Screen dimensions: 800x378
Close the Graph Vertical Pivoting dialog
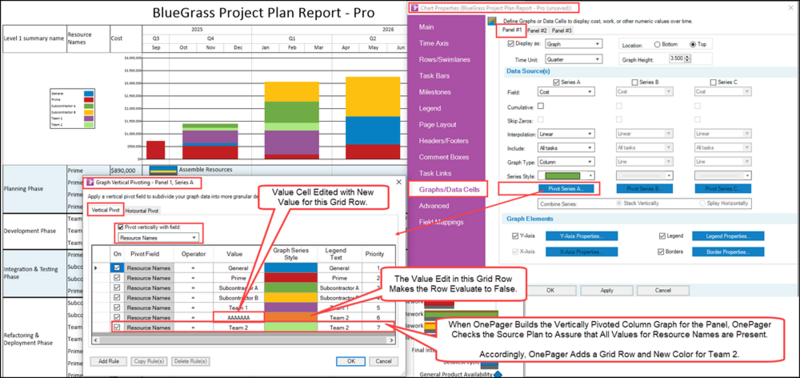point(398,182)
